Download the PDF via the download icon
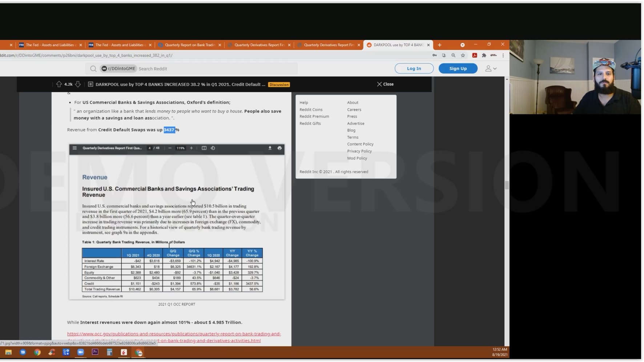Screen dimensions: 644x362 [270, 148]
